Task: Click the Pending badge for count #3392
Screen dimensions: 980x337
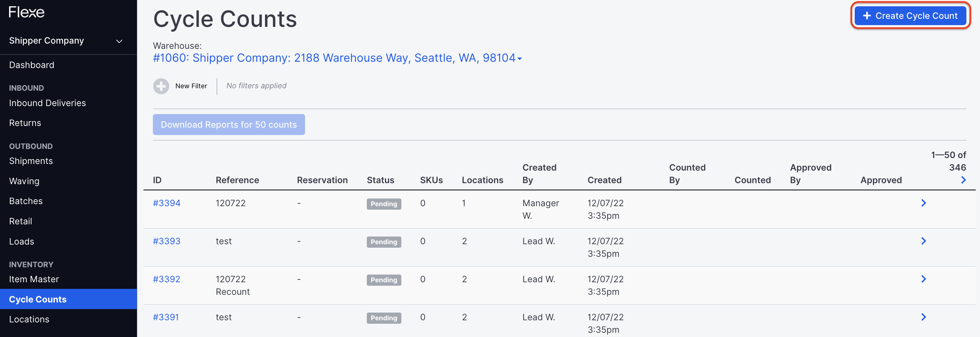Action: (x=384, y=279)
